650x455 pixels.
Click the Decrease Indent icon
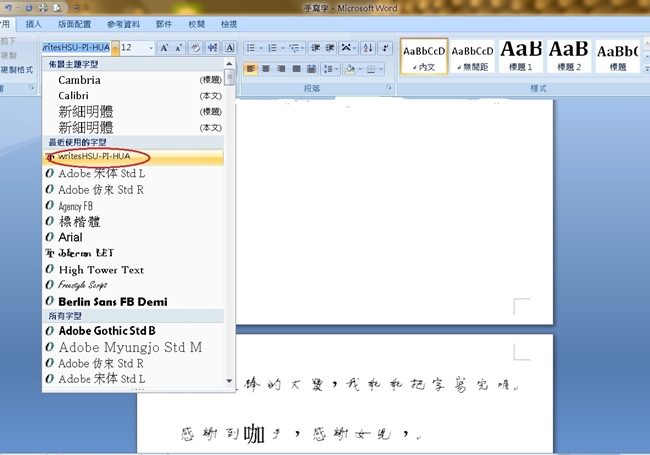(316, 48)
